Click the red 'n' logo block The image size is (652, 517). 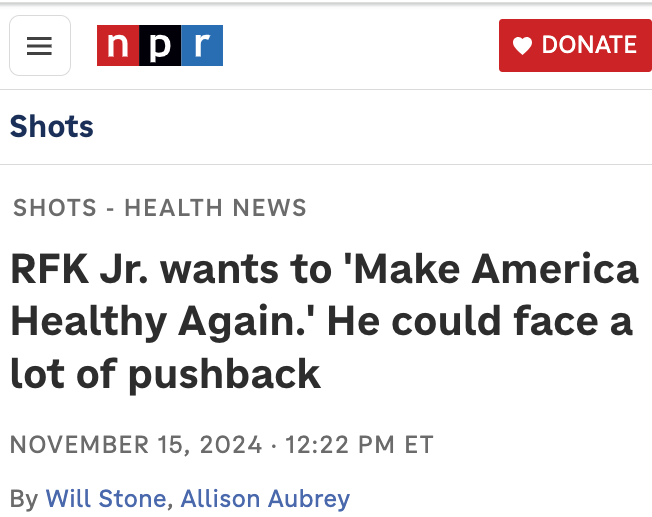(118, 45)
